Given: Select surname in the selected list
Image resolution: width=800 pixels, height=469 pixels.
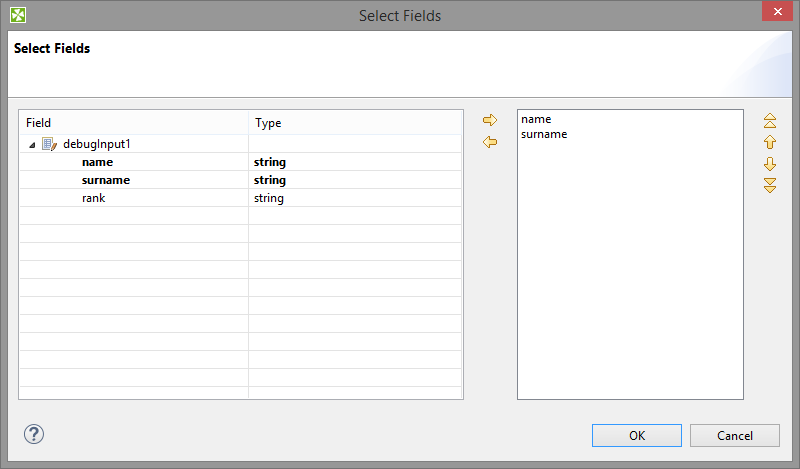Looking at the screenshot, I should [544, 134].
